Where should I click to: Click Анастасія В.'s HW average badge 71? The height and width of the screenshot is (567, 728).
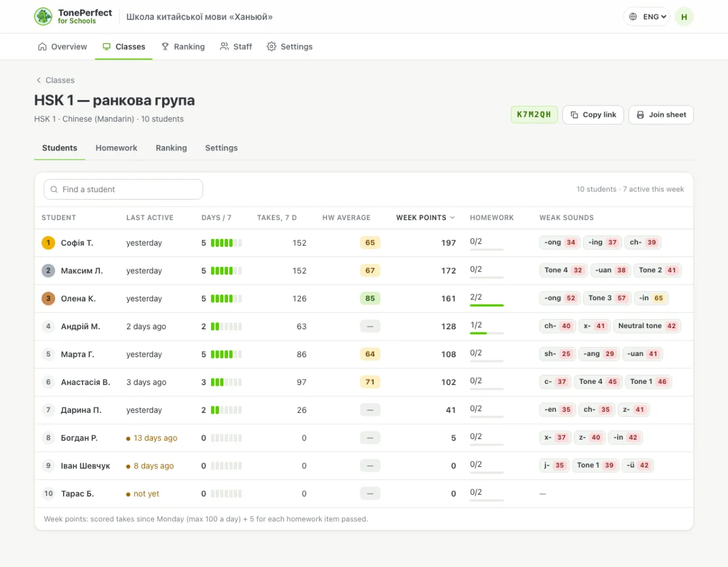coord(370,382)
